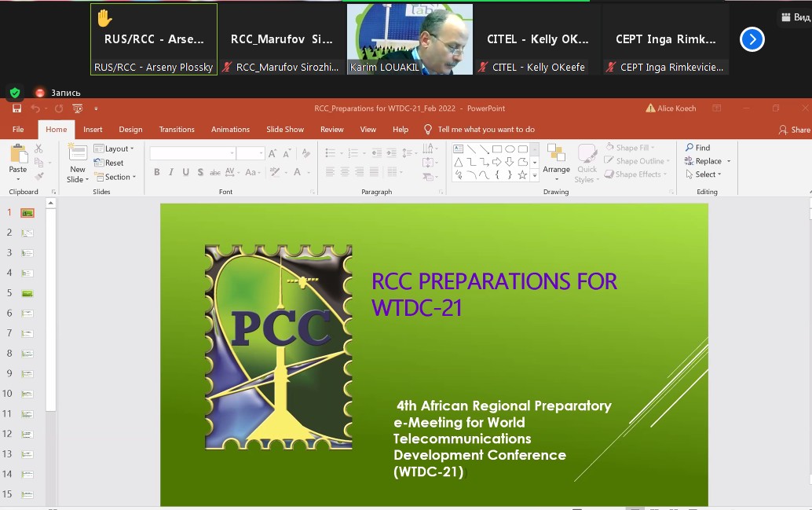
Task: Show next participants with blue arrow
Action: coord(752,39)
